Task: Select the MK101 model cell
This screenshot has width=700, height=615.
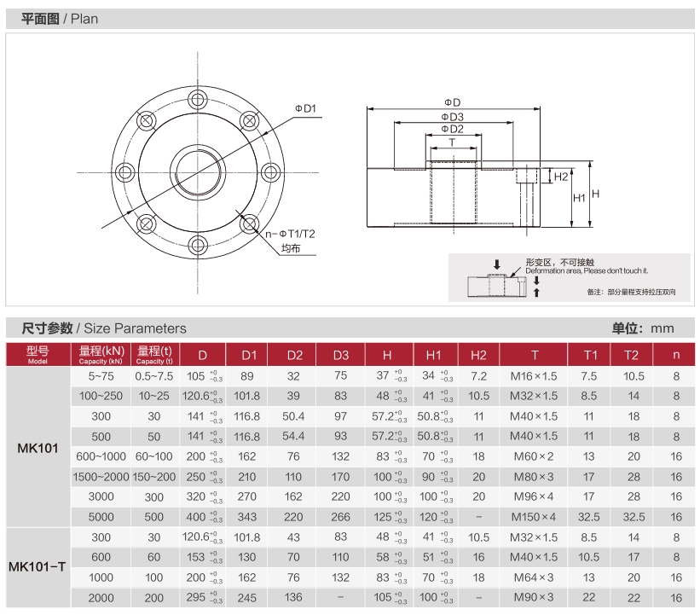Action: click(x=38, y=447)
